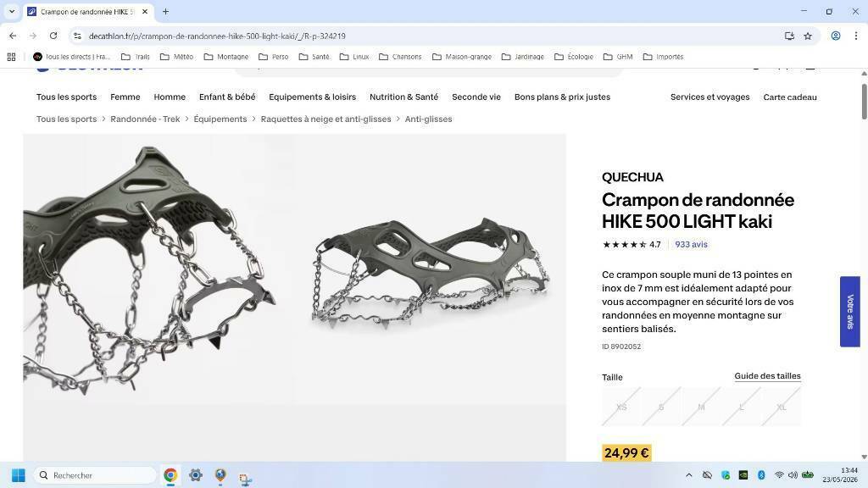Show hidden system tray icons
Screen dimensions: 868x488
688,475
